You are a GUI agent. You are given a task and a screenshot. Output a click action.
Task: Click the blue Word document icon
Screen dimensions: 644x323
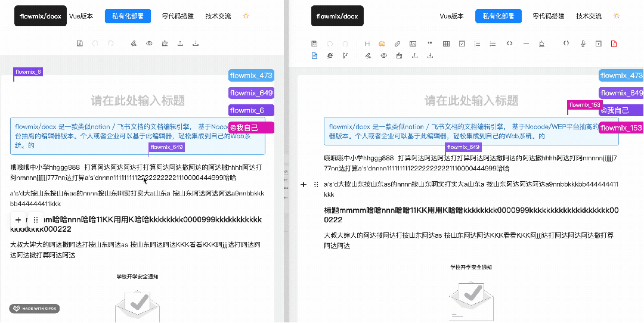[x=315, y=56]
